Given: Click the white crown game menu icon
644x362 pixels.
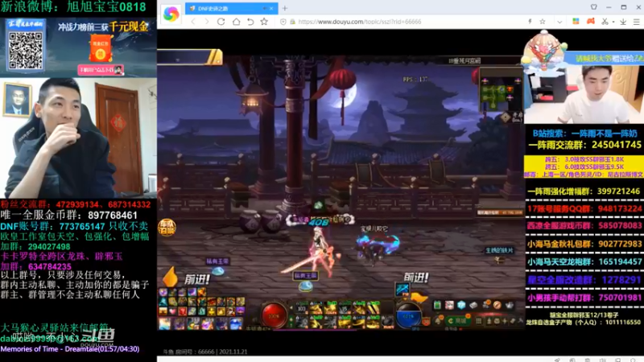Looking at the screenshot, I should 510,305.
